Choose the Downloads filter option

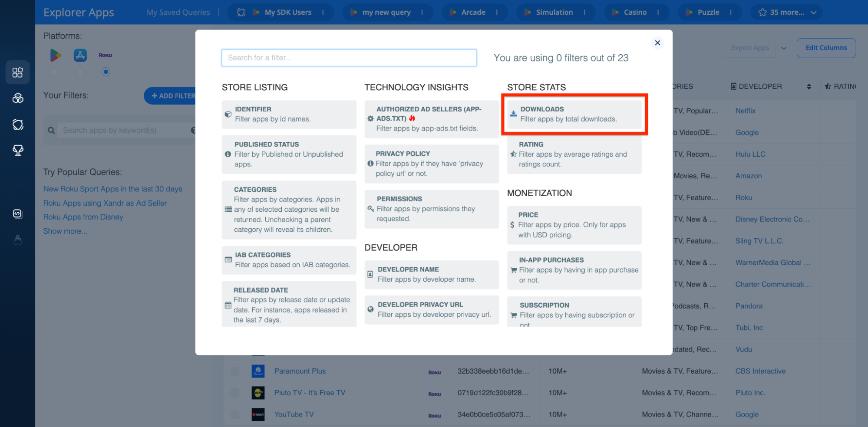click(574, 114)
